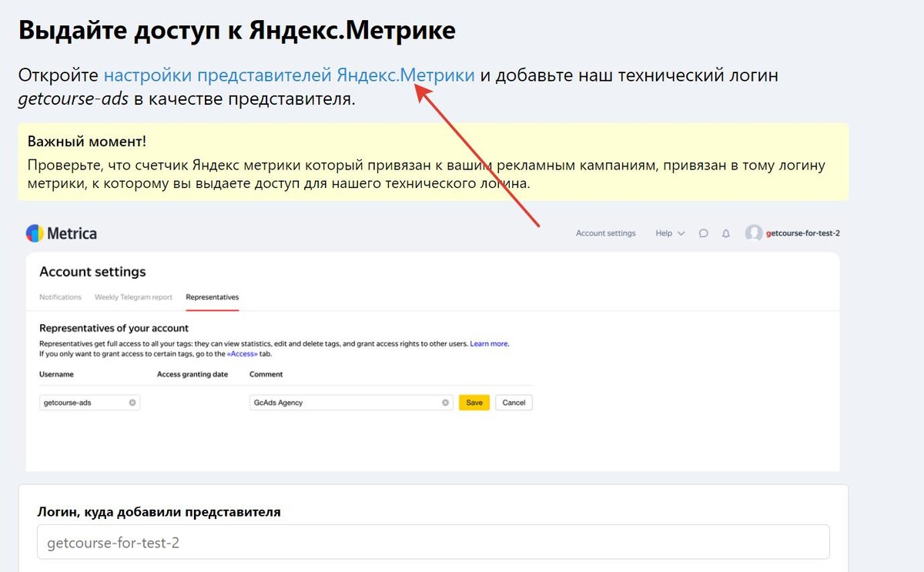The width and height of the screenshot is (924, 572).
Task: Click the Metrica logo icon
Action: click(35, 233)
